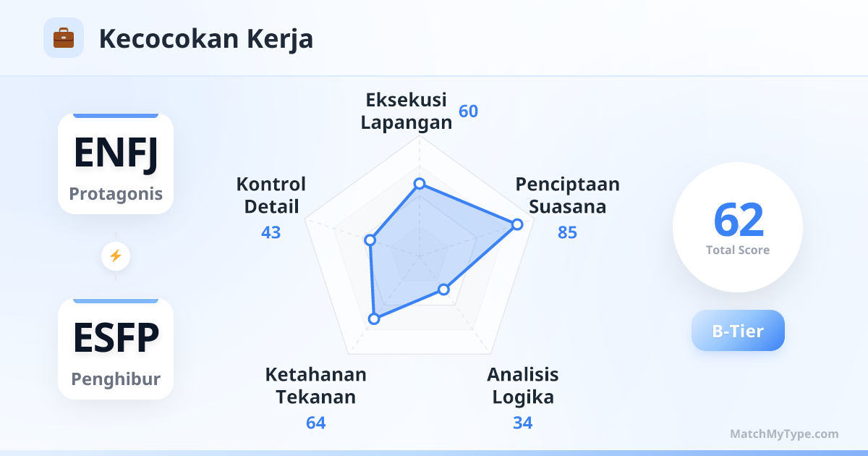The image size is (868, 456).
Task: Click the Ketahanan Tekanan axis label
Action: (x=315, y=385)
